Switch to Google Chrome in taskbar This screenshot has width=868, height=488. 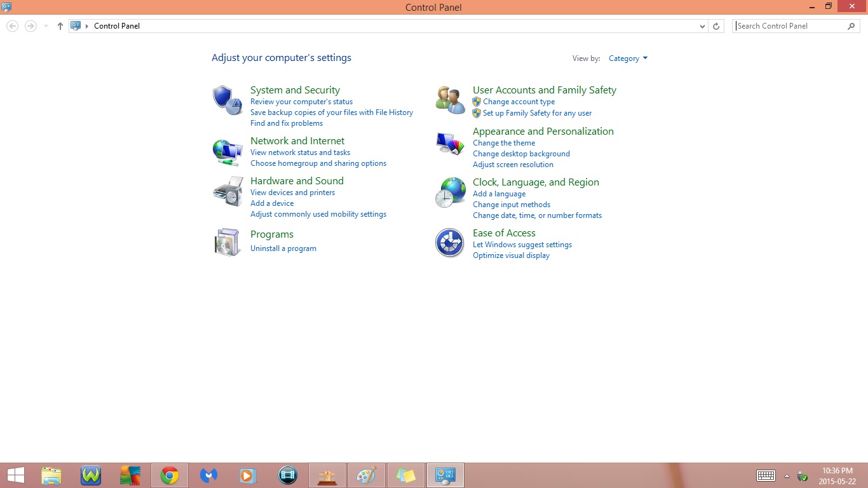(170, 475)
